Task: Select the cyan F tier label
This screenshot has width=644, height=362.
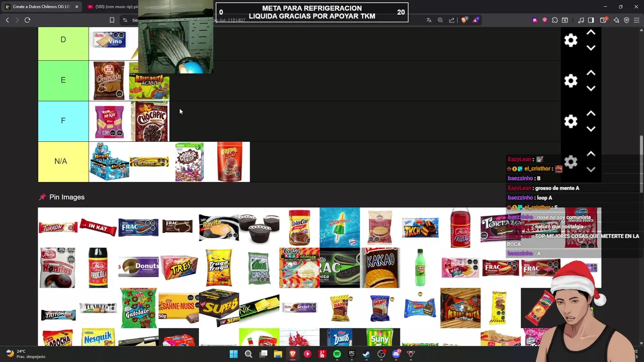Action: pos(63,121)
